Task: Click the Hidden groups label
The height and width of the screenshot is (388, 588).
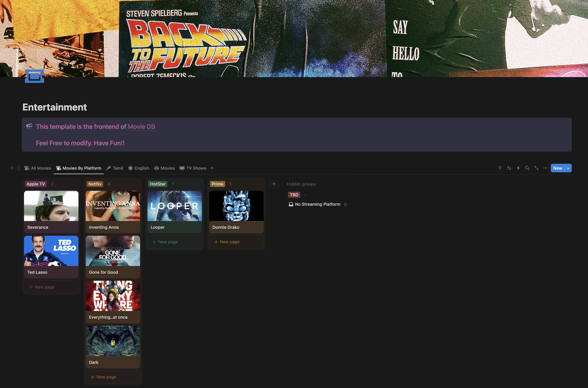Action: click(x=301, y=184)
